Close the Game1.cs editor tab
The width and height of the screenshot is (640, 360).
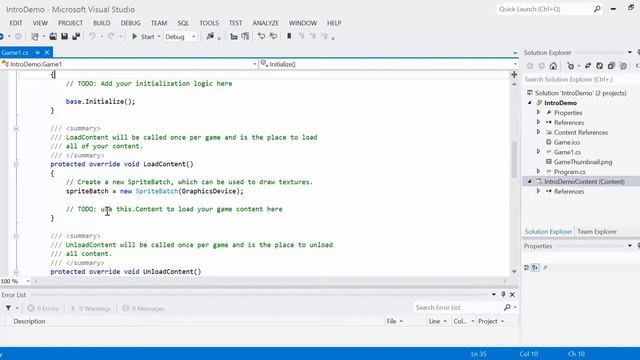click(x=47, y=53)
